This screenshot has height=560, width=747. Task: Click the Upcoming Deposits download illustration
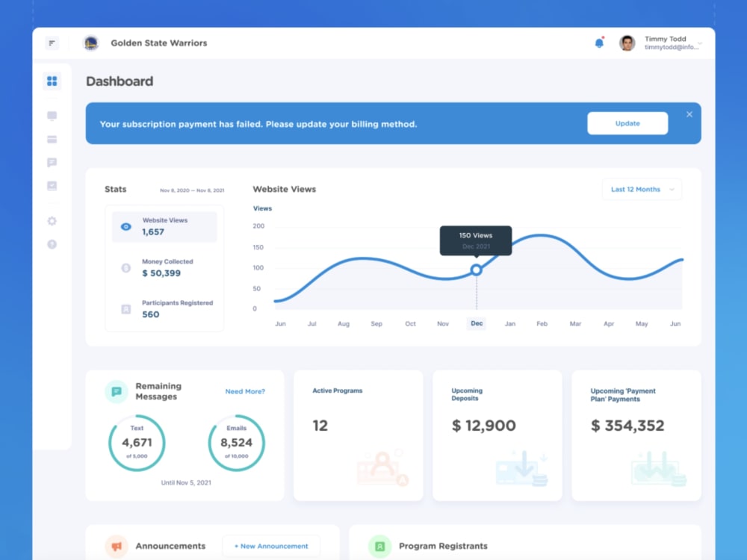521,468
